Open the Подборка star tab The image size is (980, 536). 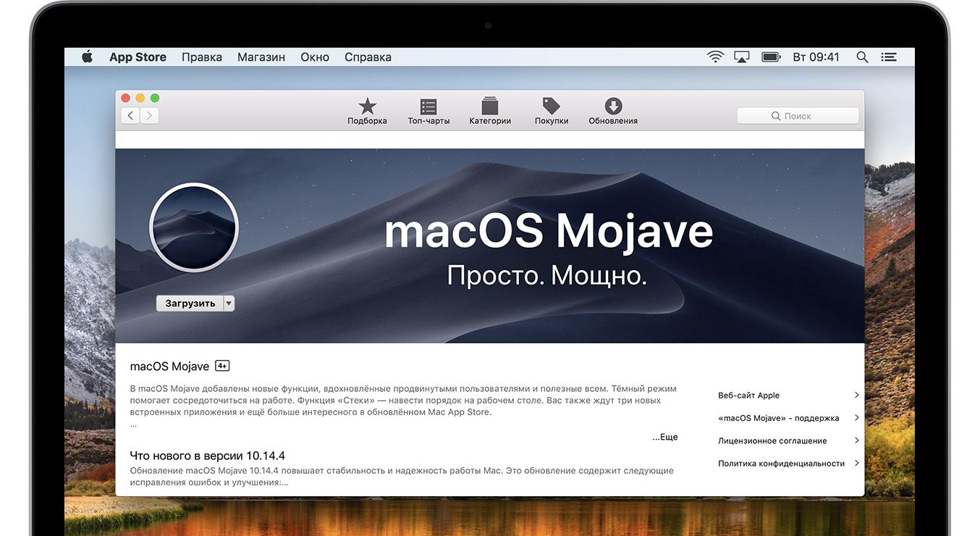coord(367,112)
